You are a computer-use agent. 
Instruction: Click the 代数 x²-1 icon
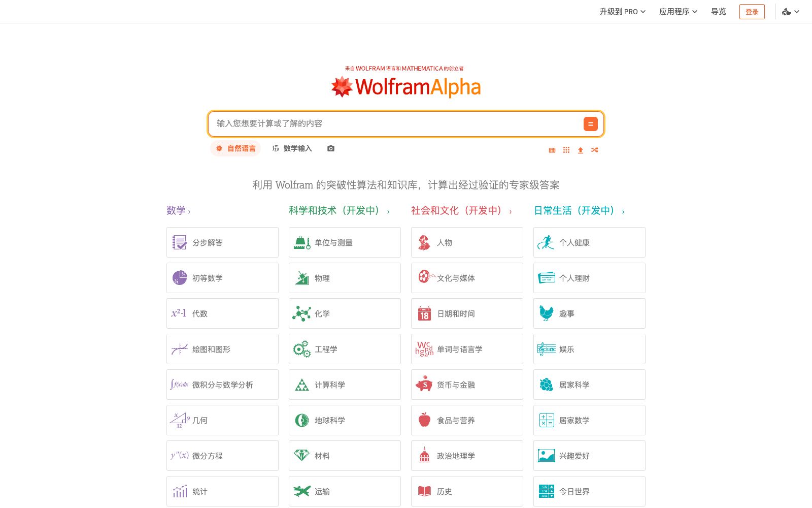pos(179,313)
